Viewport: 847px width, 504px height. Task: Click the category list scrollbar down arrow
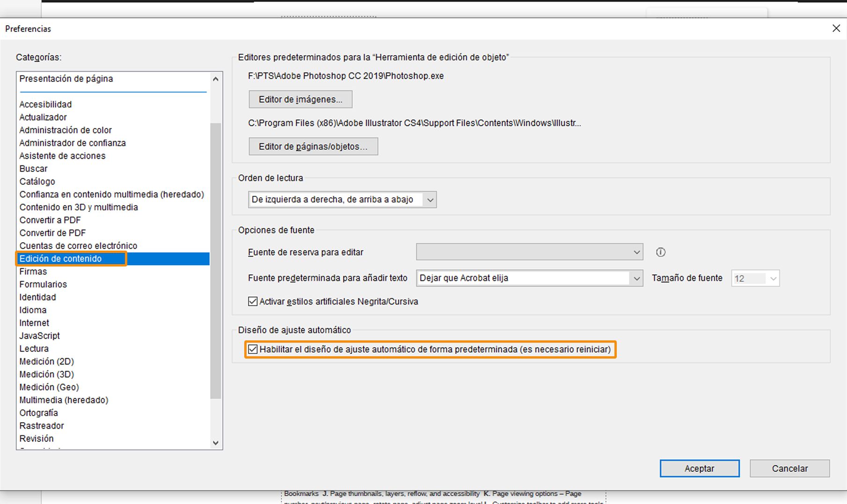pos(215,442)
